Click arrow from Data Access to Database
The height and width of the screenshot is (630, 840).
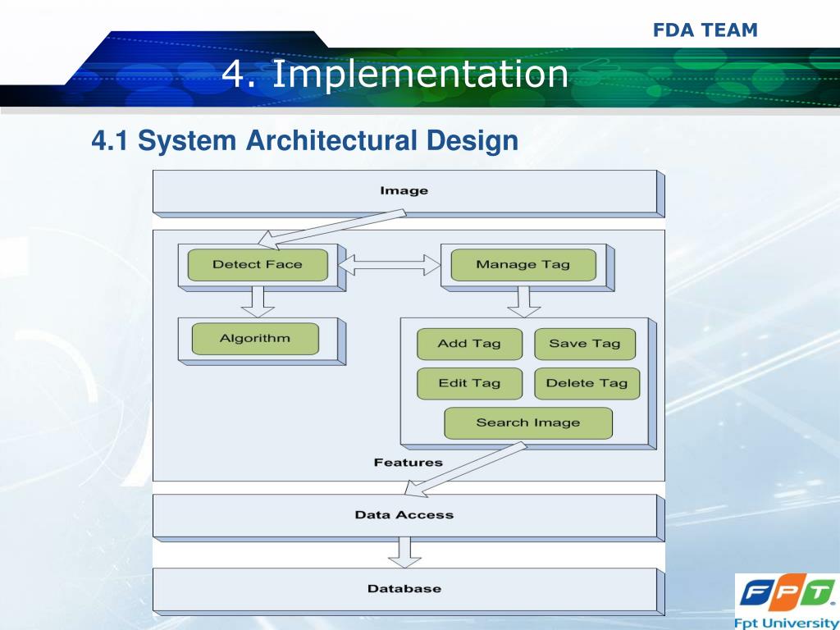point(404,552)
